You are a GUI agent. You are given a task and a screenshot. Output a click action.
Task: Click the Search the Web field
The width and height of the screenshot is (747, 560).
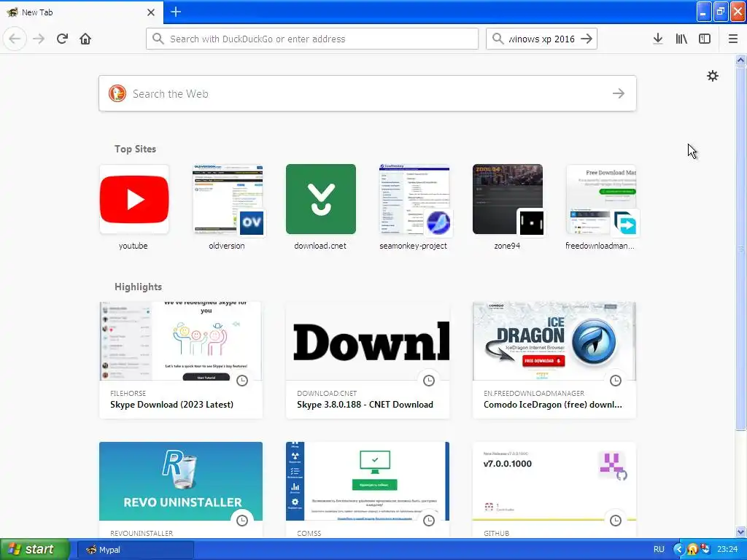(x=368, y=93)
